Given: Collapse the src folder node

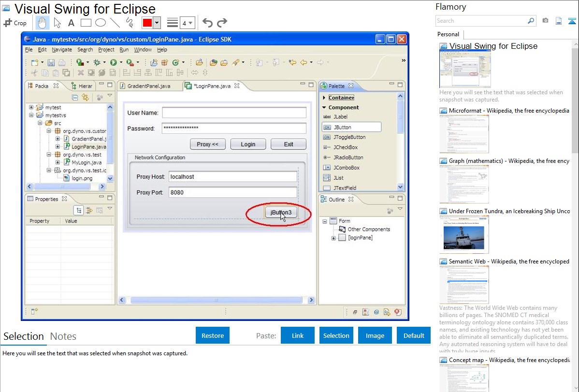Looking at the screenshot, I should [40, 123].
